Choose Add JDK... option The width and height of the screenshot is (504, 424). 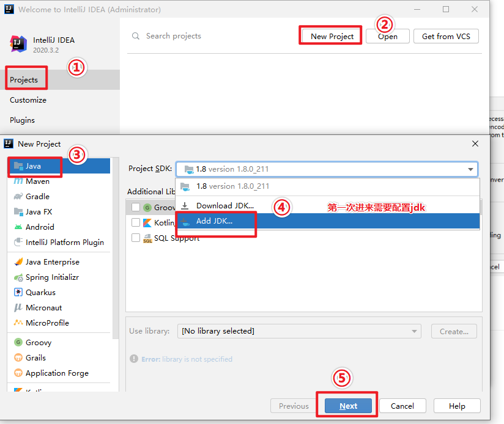click(x=327, y=221)
